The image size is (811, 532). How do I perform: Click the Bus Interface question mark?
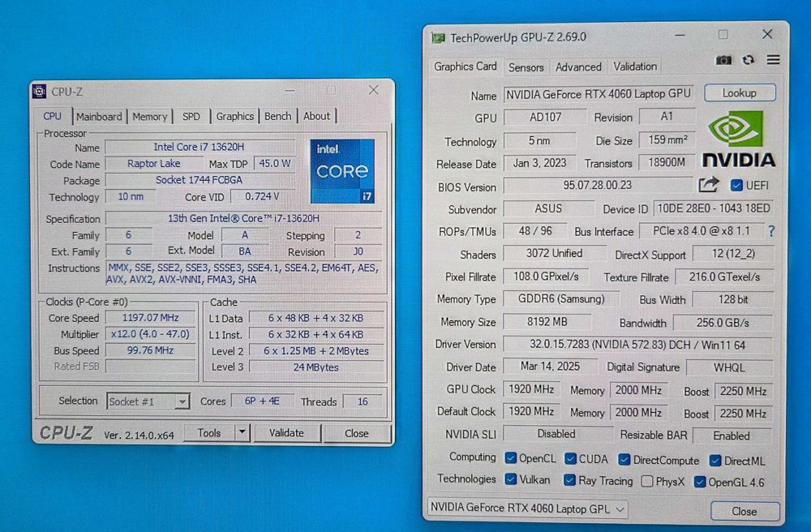771,231
